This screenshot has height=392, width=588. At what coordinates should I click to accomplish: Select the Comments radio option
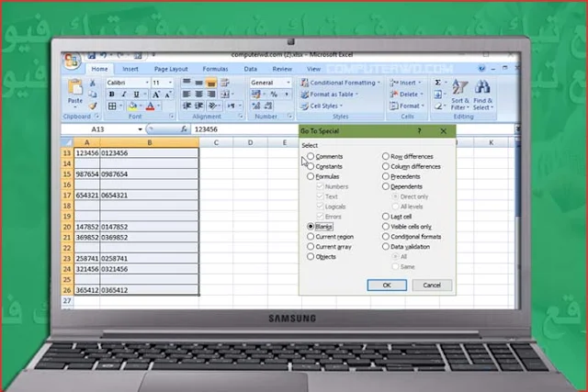[x=311, y=156]
